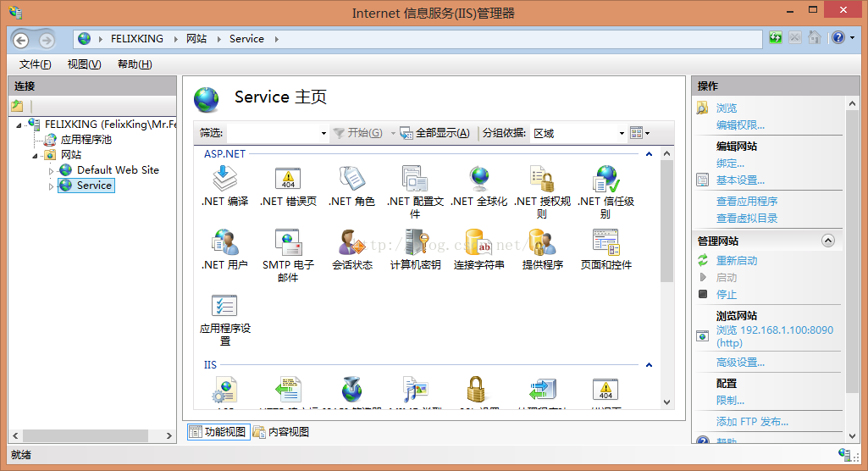Expand the Default Web Site node
The height and width of the screenshot is (471, 868).
coord(51,171)
